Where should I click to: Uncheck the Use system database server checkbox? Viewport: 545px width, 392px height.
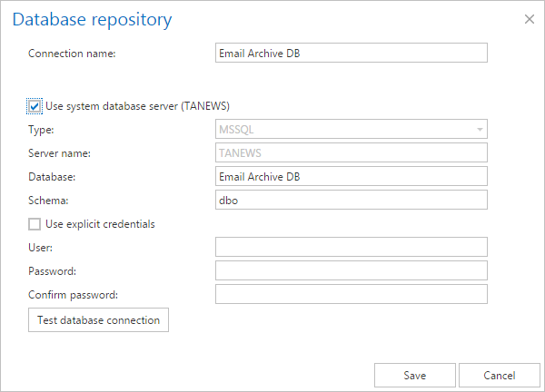pos(35,107)
